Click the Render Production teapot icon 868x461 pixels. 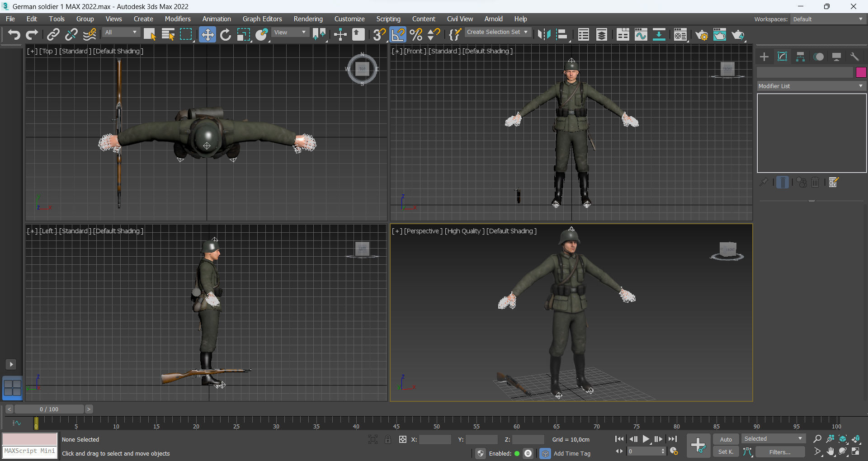pyautogui.click(x=738, y=34)
